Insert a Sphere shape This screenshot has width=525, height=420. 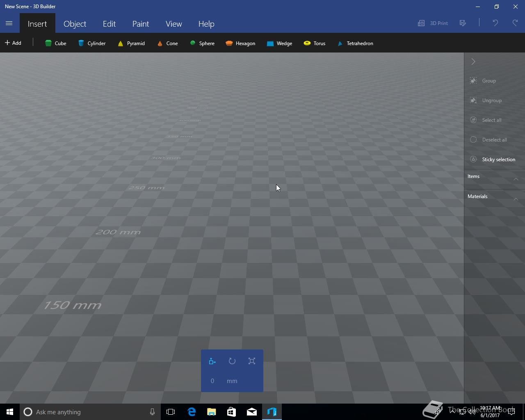point(202,43)
